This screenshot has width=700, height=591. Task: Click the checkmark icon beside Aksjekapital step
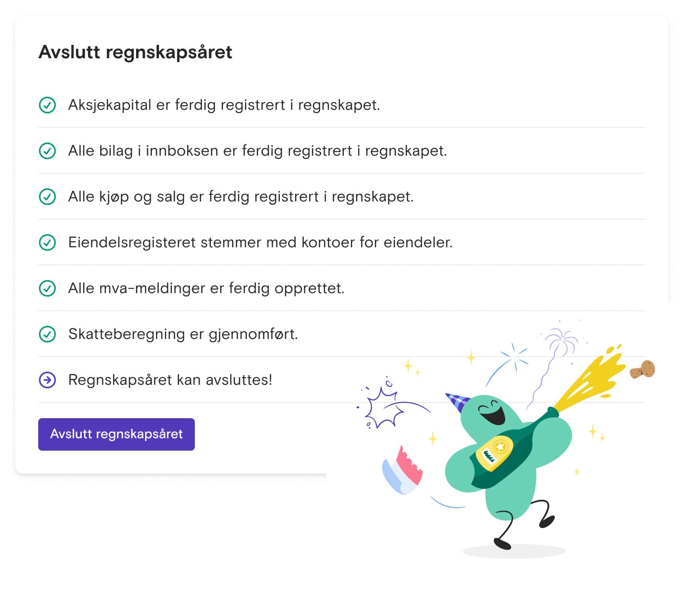coord(47,105)
